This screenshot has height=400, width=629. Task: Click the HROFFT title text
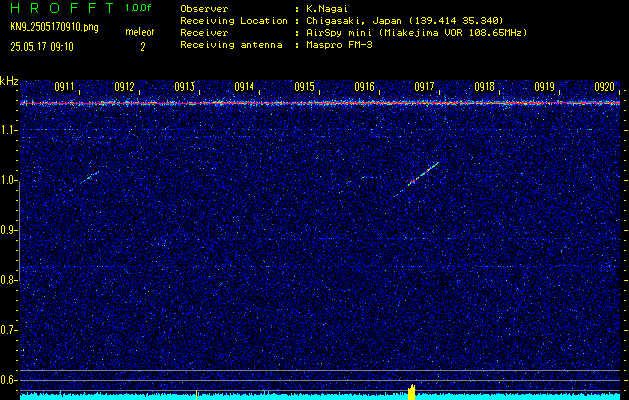tap(63, 8)
